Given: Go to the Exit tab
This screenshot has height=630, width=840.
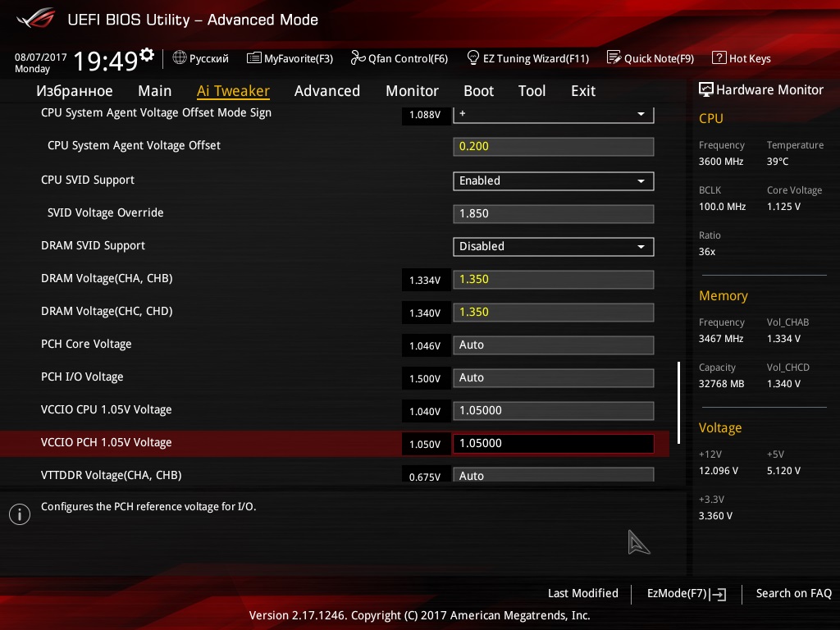Looking at the screenshot, I should 583,91.
